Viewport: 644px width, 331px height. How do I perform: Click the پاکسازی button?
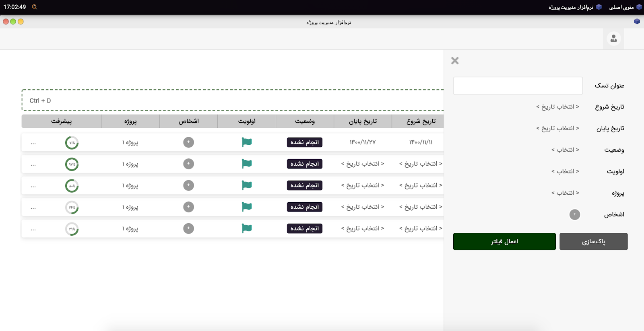tap(594, 241)
